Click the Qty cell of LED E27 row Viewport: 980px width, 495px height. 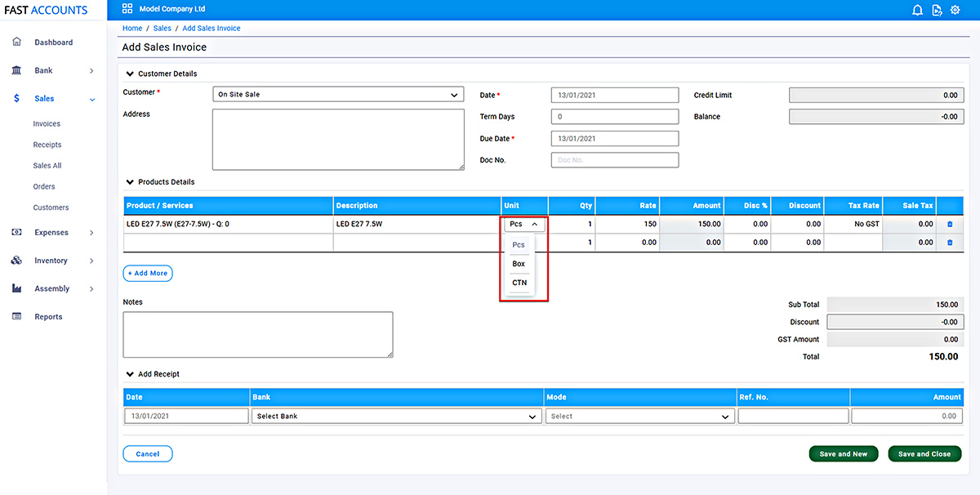pos(572,224)
